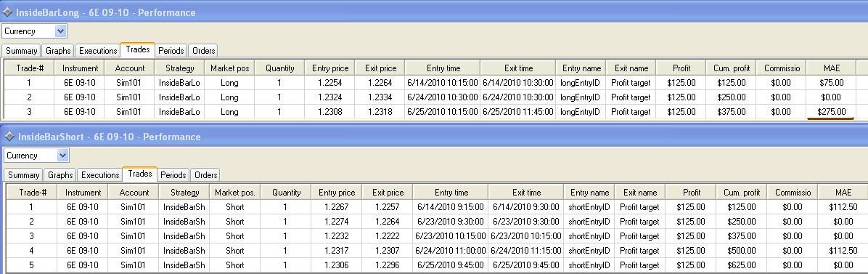Click exit price 1.2222 in short trades

[388, 235]
